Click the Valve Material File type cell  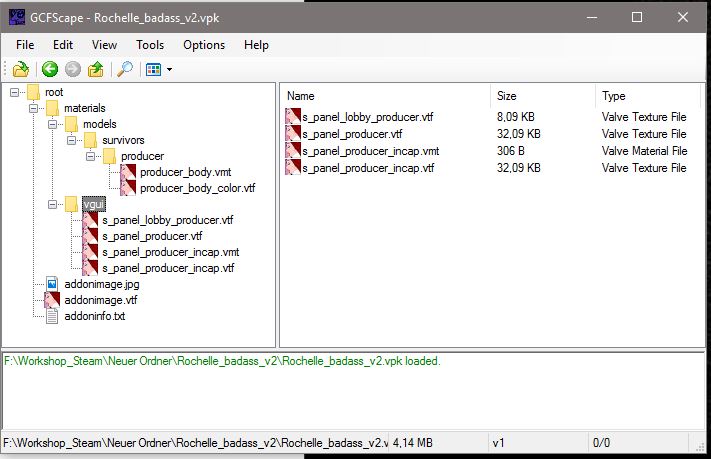tap(644, 151)
